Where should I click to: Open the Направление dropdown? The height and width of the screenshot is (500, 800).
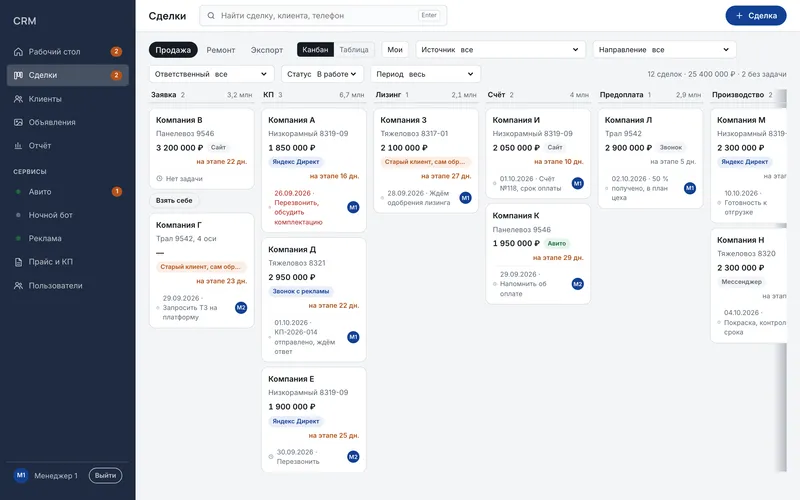[x=664, y=49]
